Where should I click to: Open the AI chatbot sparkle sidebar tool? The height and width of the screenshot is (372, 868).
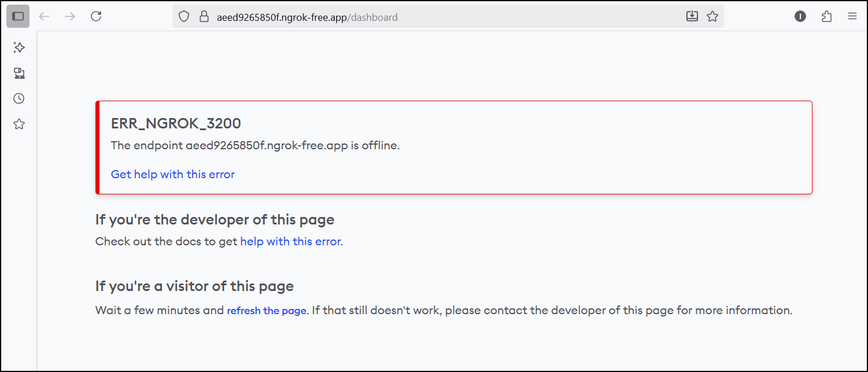coord(19,47)
